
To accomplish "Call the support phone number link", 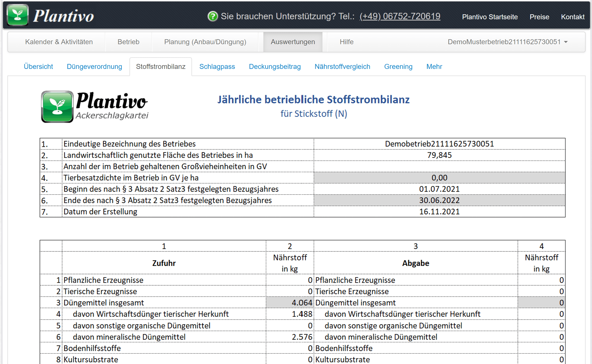I will coord(400,16).
